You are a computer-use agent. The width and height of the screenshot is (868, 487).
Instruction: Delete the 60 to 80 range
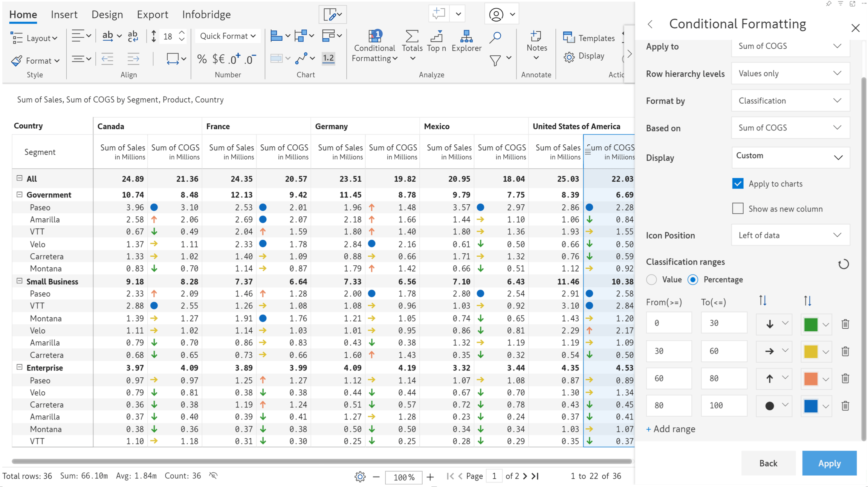pos(845,378)
